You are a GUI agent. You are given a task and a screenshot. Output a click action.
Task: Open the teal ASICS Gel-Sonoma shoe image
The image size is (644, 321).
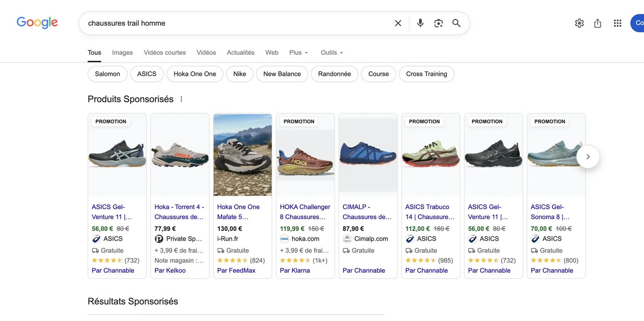pyautogui.click(x=556, y=155)
